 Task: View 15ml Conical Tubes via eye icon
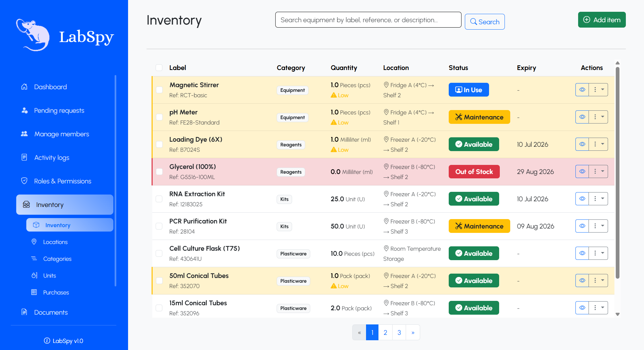[x=582, y=308]
